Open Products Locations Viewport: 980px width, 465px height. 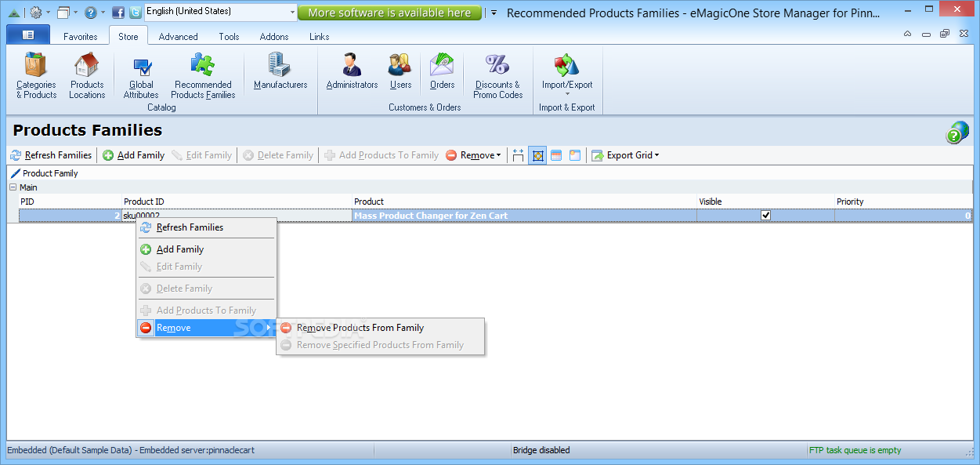(x=87, y=76)
